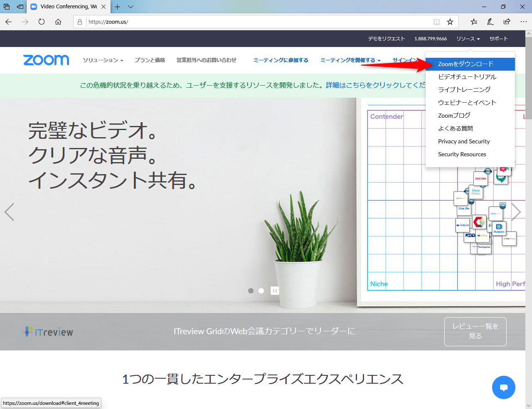Click the ITreview grid chart image

click(x=446, y=200)
